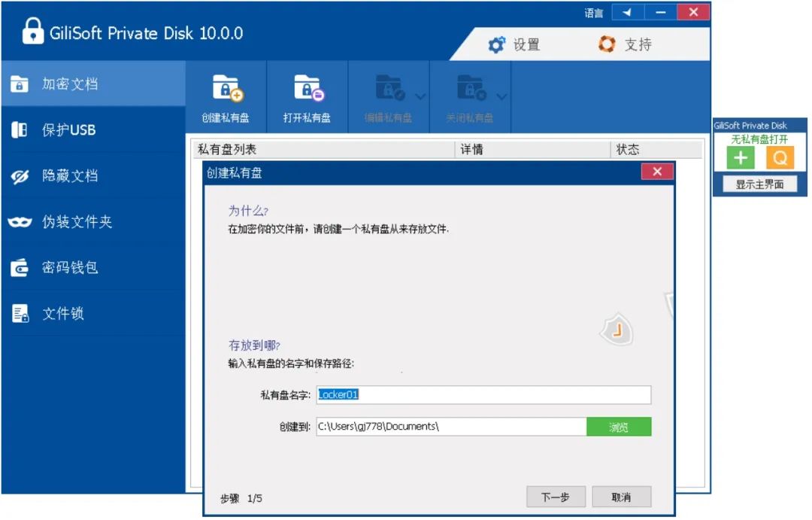812x520 pixels.
Task: Click the back-arrow title bar button
Action: tap(628, 13)
